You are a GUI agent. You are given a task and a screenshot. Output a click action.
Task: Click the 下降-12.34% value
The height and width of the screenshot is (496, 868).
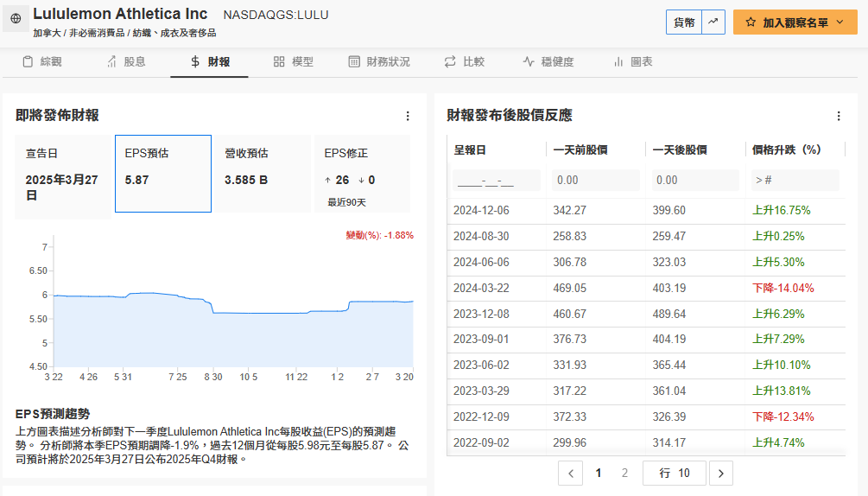click(x=782, y=417)
